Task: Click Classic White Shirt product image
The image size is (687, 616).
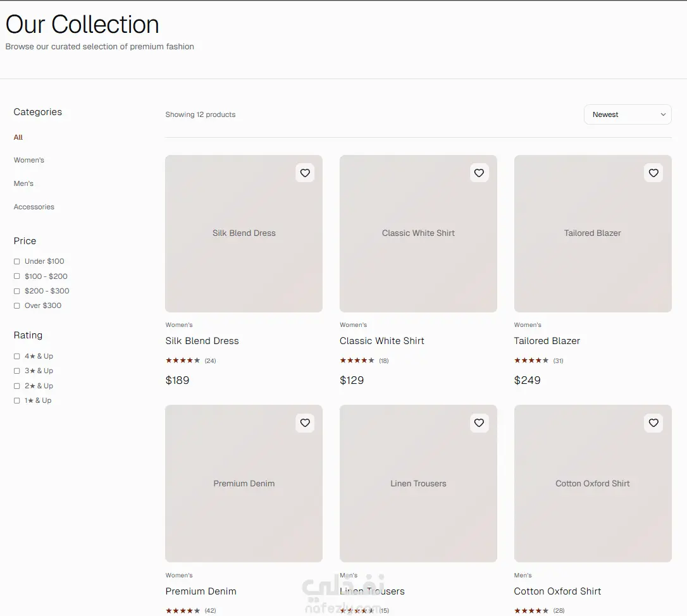Action: [x=418, y=233]
